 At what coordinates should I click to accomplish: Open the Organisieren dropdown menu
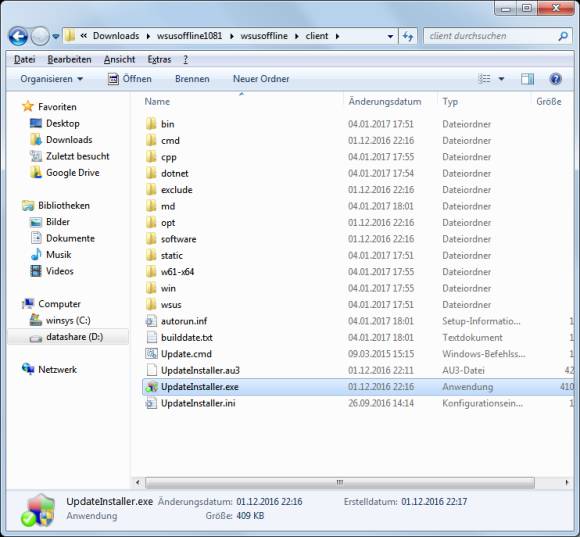[51, 79]
